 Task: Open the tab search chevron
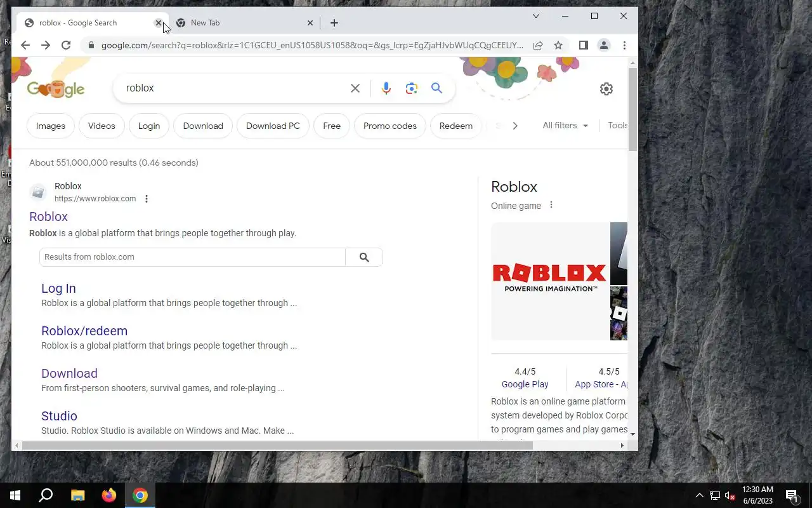536,16
